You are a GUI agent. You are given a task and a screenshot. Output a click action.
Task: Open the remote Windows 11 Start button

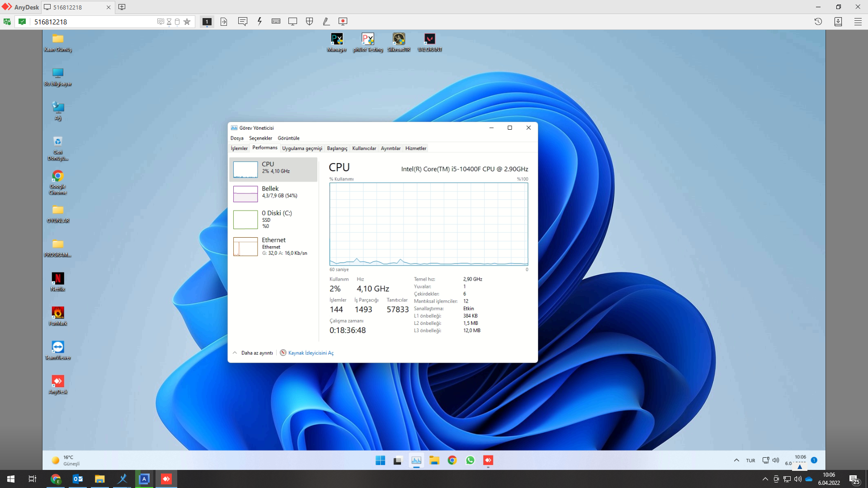coord(380,460)
